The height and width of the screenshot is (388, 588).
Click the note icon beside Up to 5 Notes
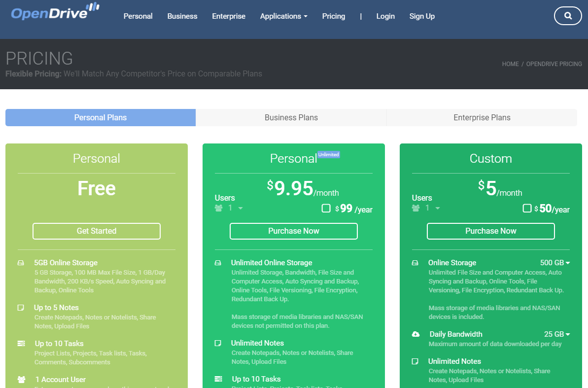21,308
